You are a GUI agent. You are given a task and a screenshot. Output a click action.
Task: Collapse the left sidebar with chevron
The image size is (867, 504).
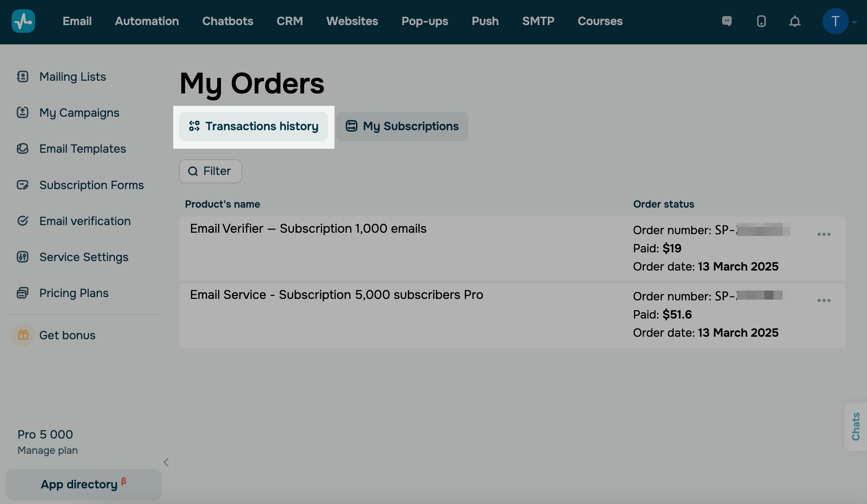click(166, 462)
